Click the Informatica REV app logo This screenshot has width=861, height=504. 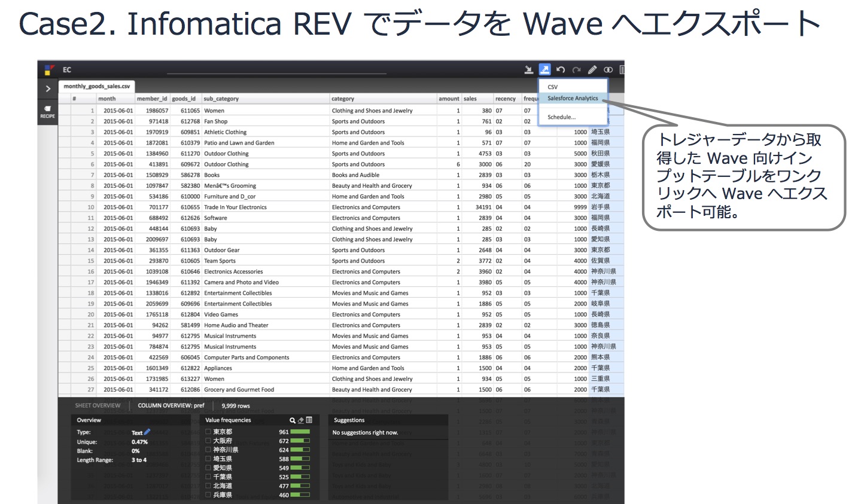[49, 70]
